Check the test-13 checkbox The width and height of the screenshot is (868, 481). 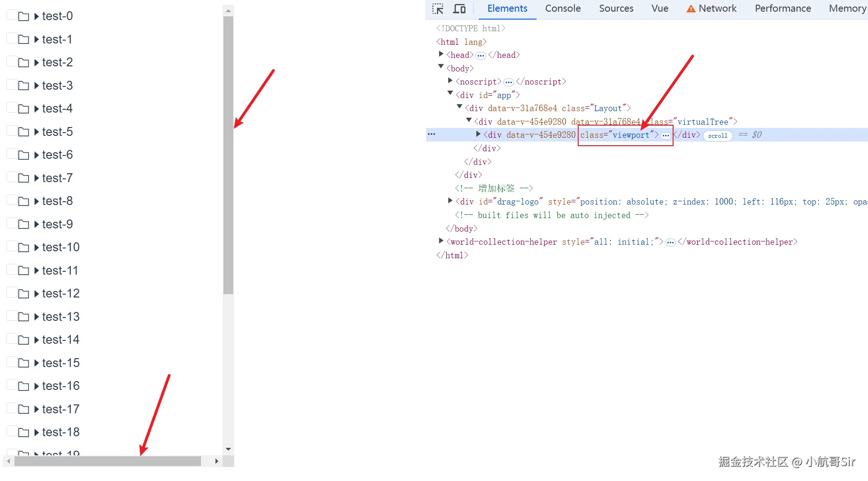tap(12, 316)
